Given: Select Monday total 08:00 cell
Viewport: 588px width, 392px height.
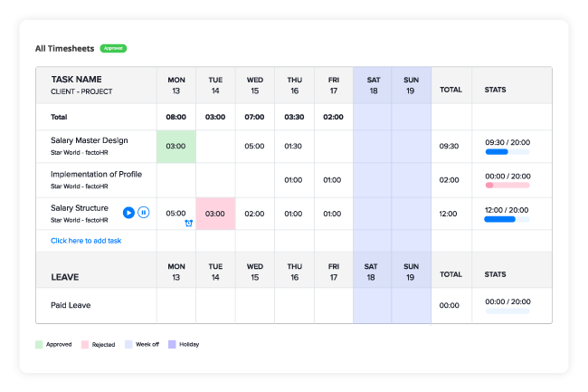Looking at the screenshot, I should 175,117.
